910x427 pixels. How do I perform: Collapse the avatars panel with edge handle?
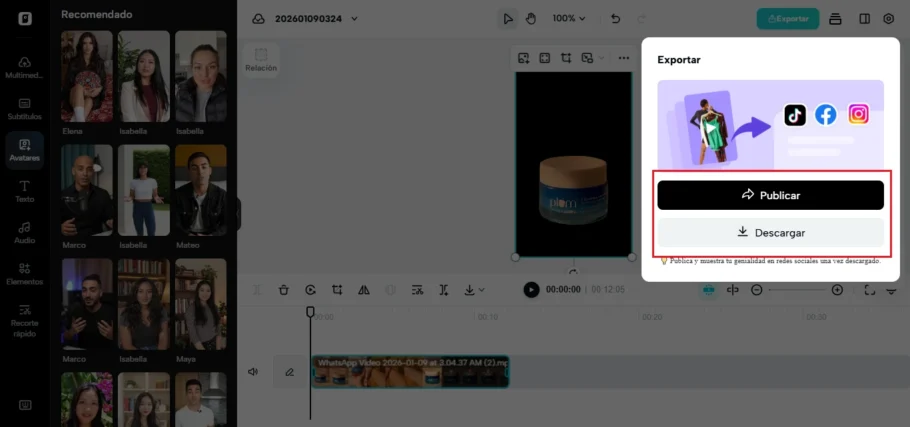click(238, 214)
